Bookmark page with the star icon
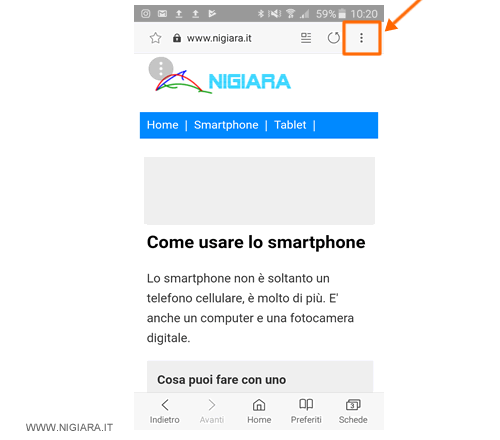This screenshot has height=440, width=500. [x=155, y=38]
